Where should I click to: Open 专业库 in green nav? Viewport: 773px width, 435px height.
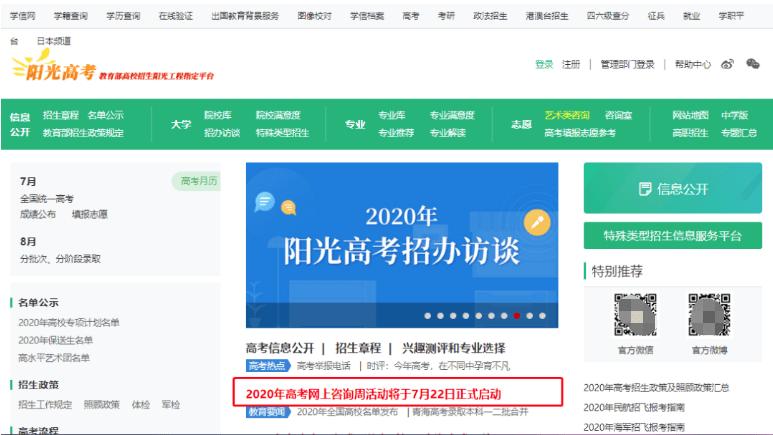(392, 115)
